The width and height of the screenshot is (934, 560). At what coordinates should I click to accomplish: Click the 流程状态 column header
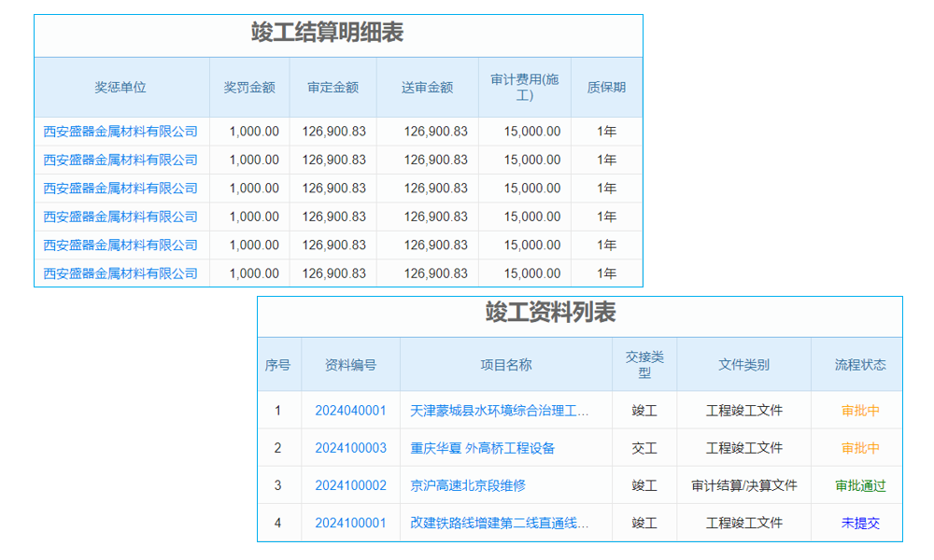pos(858,363)
